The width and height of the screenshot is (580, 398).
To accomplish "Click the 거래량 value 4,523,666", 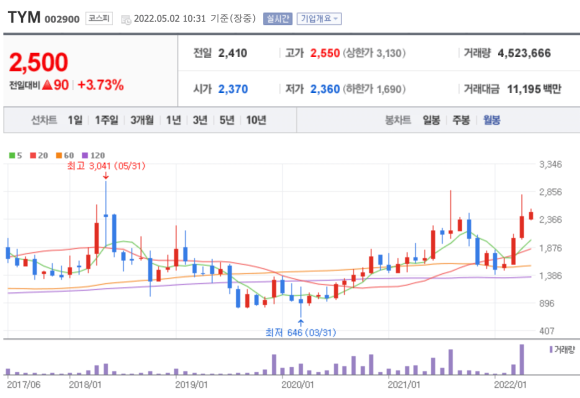I will click(x=524, y=53).
